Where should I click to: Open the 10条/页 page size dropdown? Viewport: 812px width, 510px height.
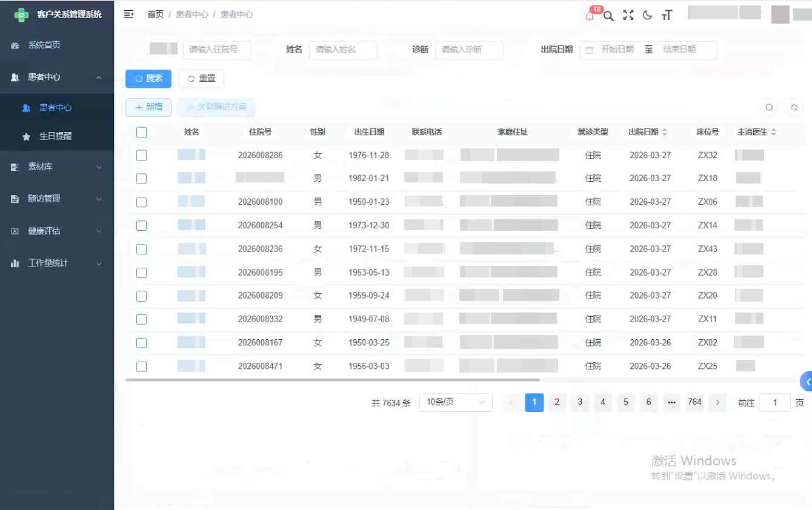pos(455,402)
